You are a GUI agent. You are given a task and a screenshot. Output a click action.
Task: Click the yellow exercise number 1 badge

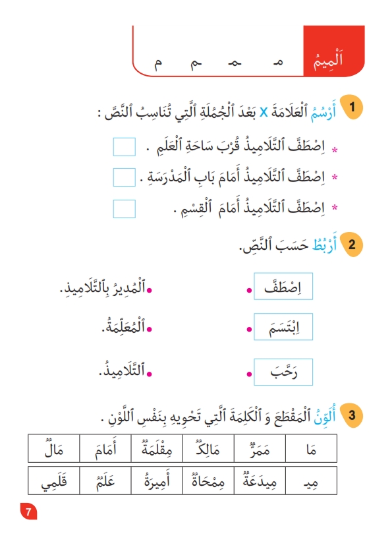pyautogui.click(x=351, y=107)
